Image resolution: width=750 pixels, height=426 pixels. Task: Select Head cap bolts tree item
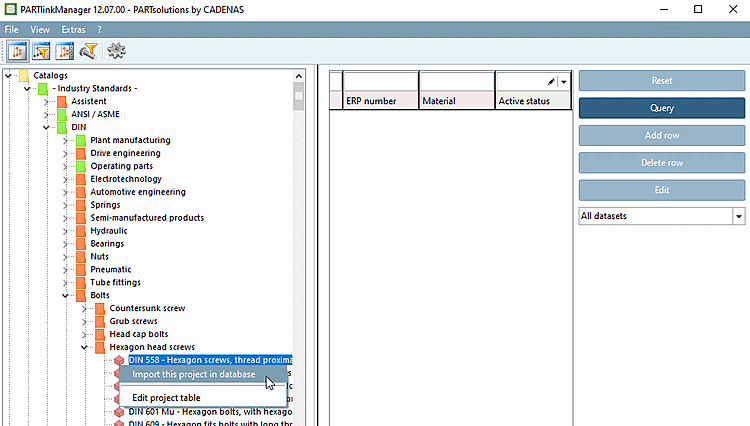pos(139,334)
